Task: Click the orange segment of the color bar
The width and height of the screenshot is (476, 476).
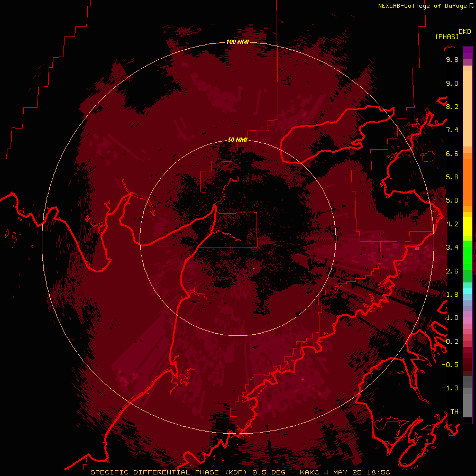Action: 467,182
